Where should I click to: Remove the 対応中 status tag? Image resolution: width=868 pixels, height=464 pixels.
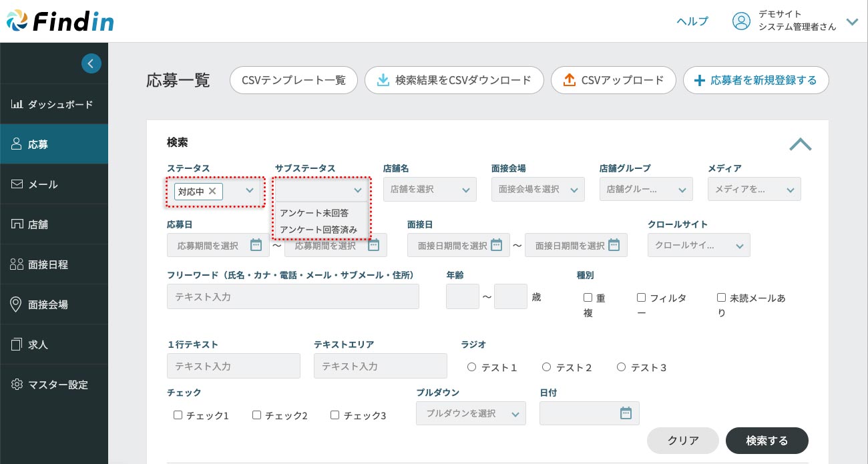(212, 191)
